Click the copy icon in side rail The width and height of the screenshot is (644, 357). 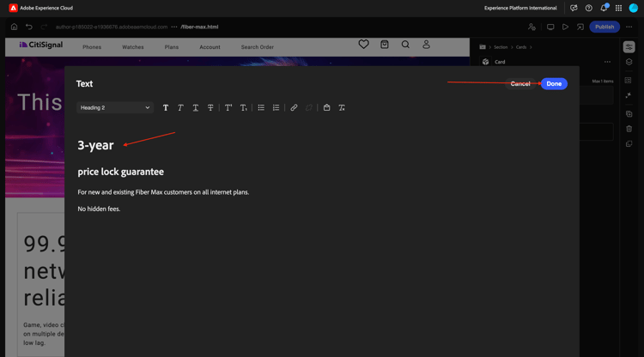click(629, 113)
